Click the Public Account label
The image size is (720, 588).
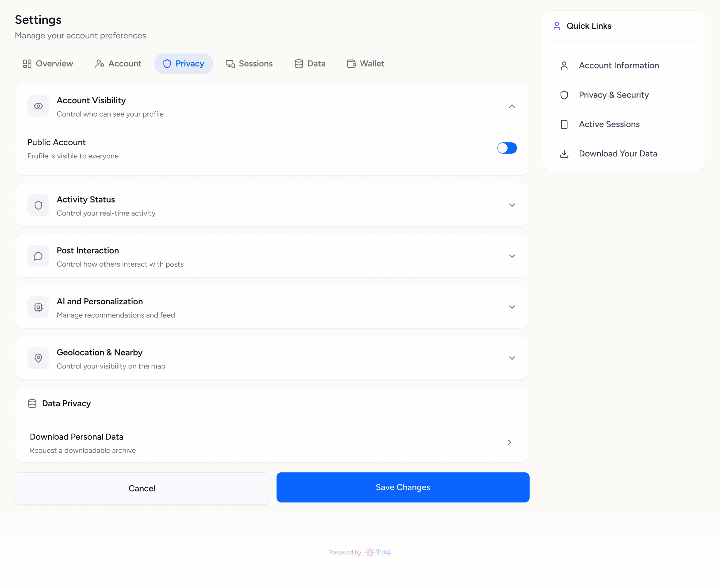pos(56,142)
